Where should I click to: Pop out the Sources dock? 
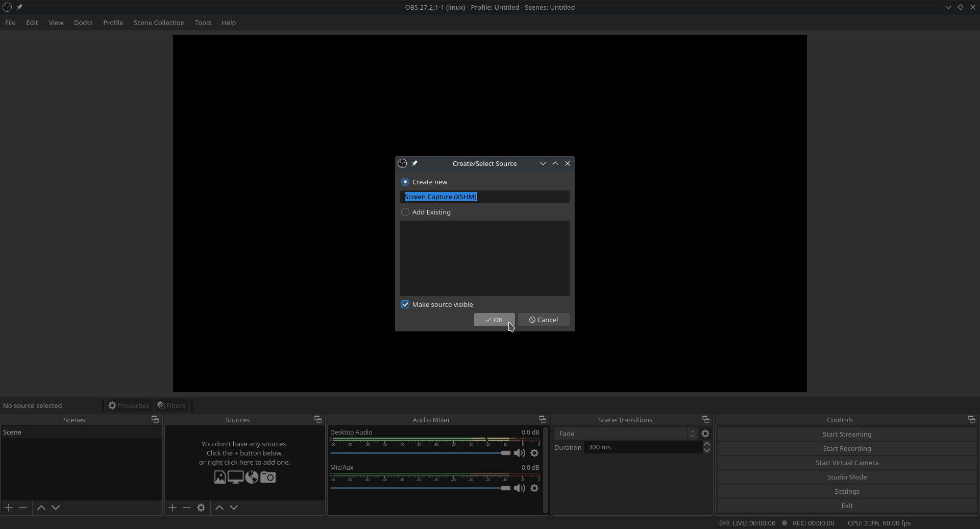click(318, 420)
